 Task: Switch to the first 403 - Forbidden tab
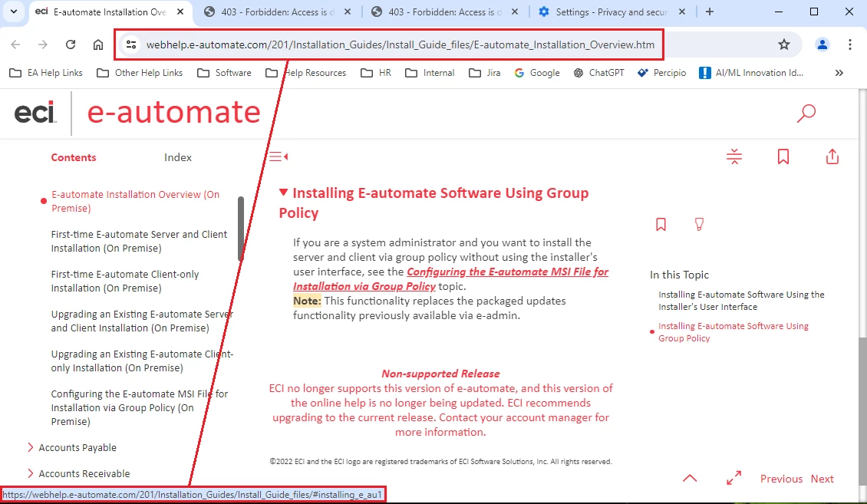(x=276, y=12)
